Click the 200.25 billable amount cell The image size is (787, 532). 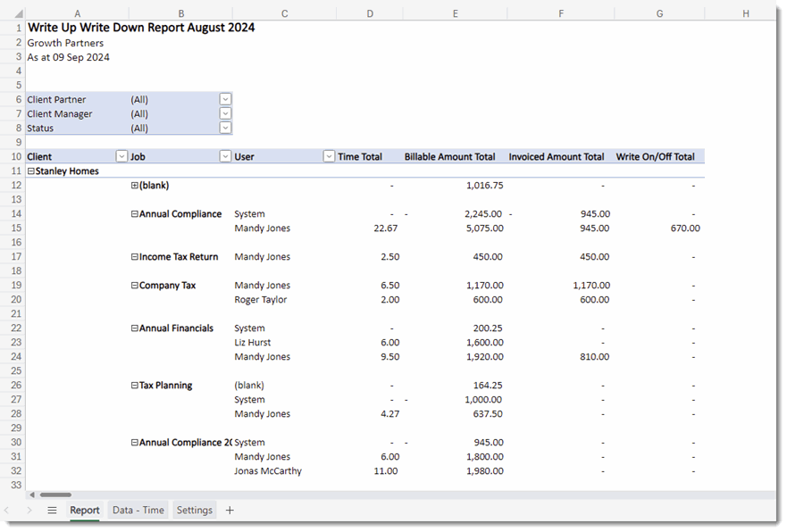[x=488, y=328]
